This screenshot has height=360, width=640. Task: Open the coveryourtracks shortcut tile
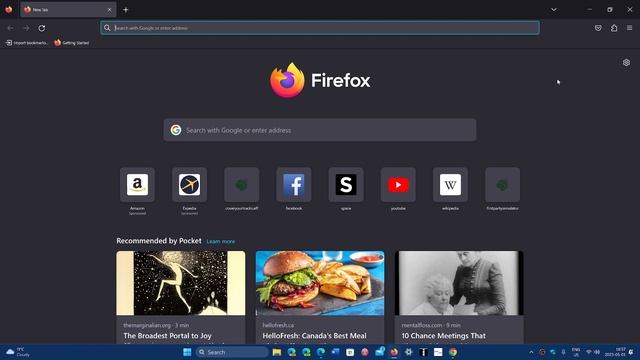pyautogui.click(x=242, y=184)
